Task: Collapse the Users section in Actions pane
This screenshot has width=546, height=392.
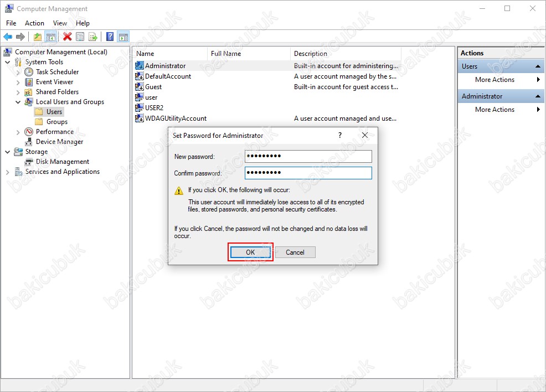Action: 538,66
